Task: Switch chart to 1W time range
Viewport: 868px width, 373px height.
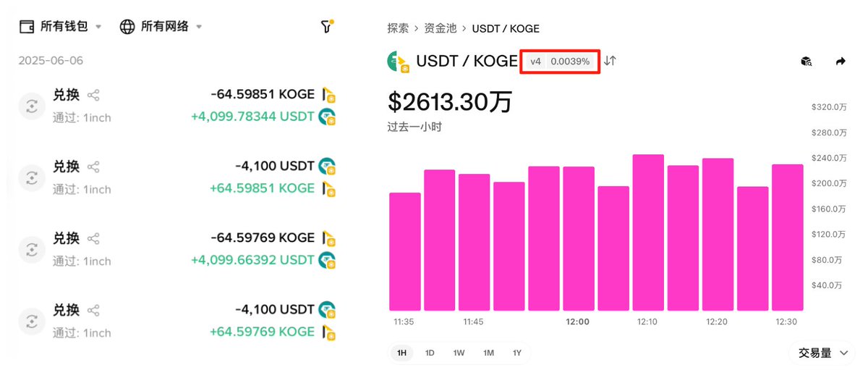Action: [459, 353]
